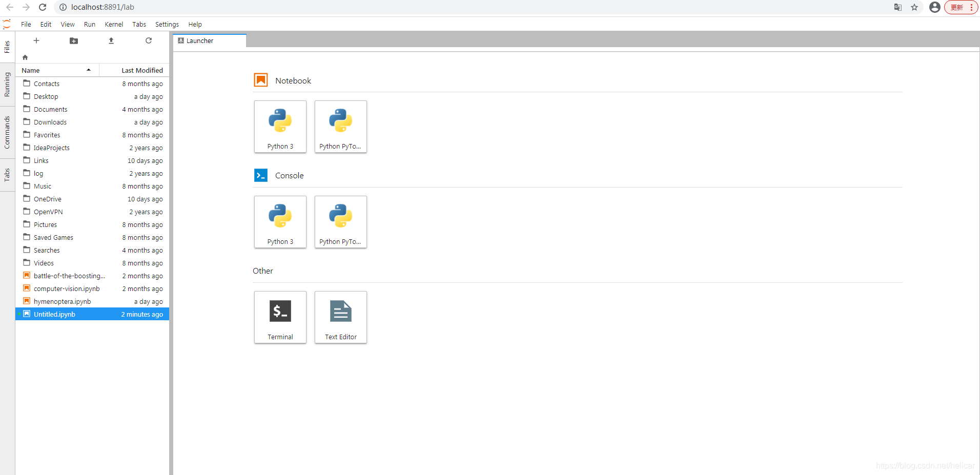This screenshot has height=475, width=980.
Task: Select Untitled.ipynb file
Action: tap(92, 314)
